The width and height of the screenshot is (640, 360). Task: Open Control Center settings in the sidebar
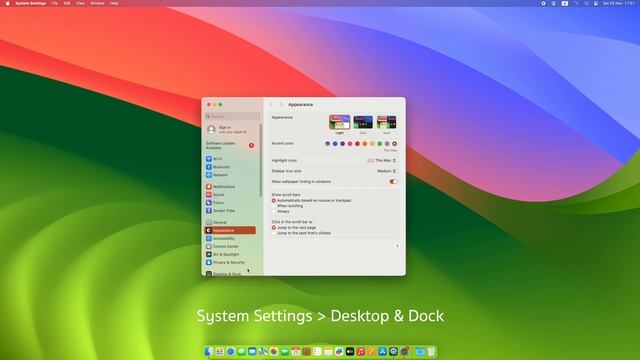pos(230,247)
